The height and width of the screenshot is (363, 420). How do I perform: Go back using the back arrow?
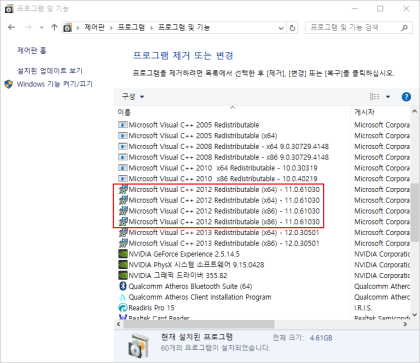[11, 27]
